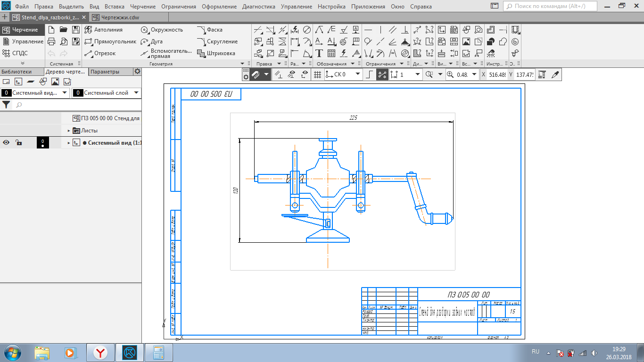Click the Управление toolbar set button

click(x=23, y=41)
